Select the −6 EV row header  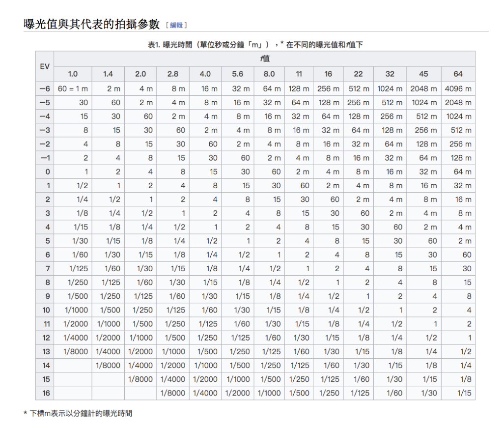pos(45,89)
